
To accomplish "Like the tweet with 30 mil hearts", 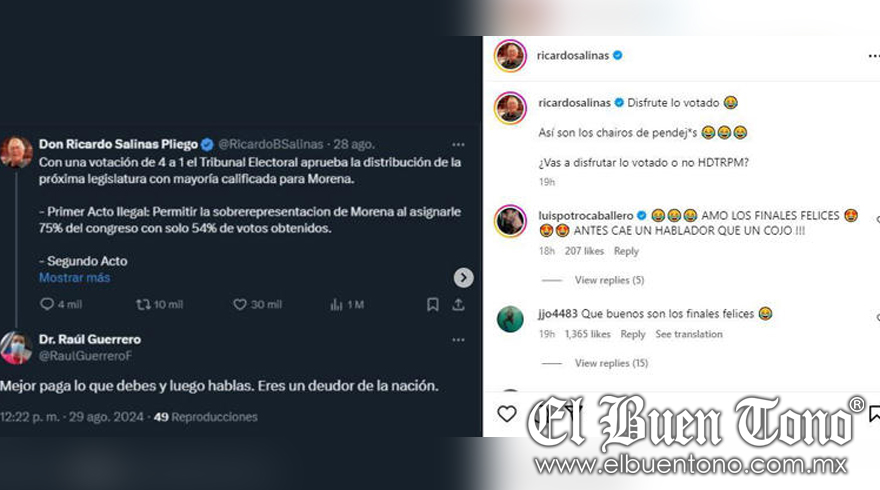I will (240, 304).
